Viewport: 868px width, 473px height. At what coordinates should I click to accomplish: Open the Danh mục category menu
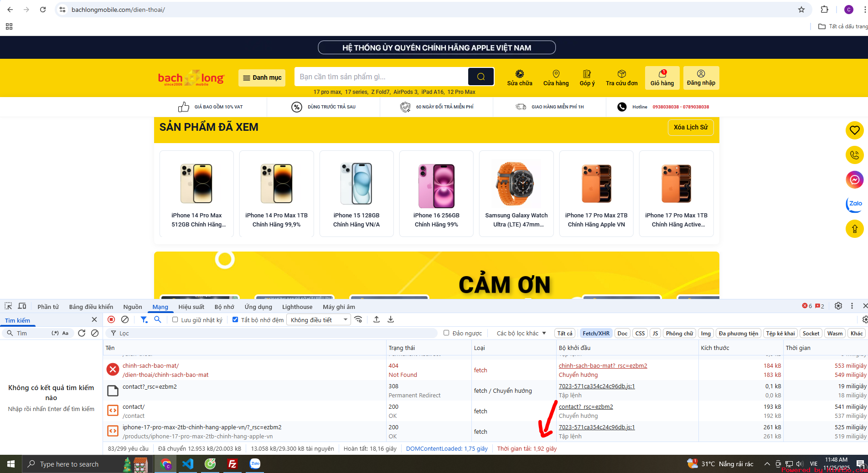click(262, 78)
